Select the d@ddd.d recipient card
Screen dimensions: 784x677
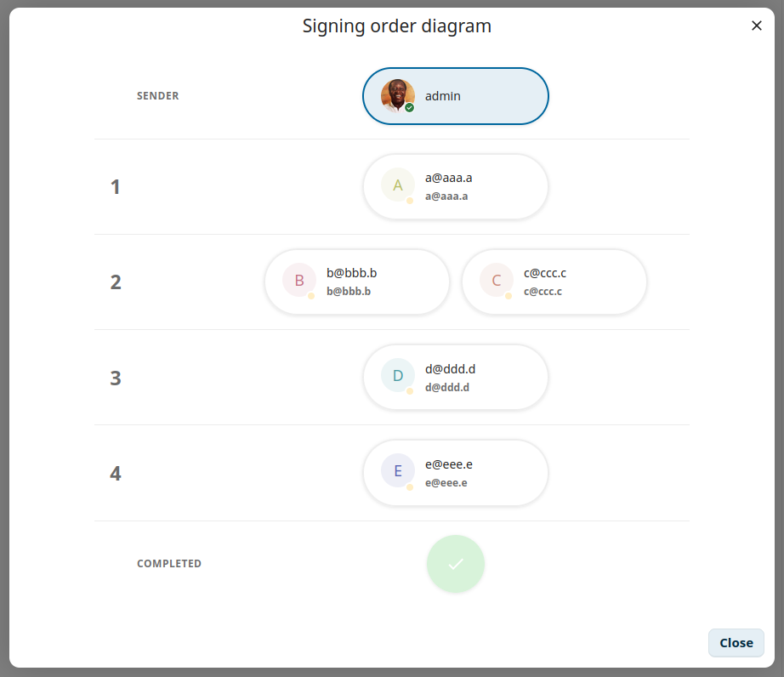tap(456, 376)
